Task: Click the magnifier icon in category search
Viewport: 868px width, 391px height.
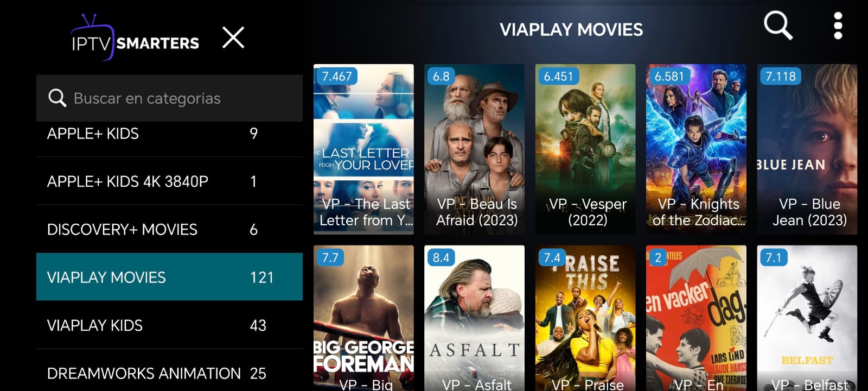Action: point(57,98)
